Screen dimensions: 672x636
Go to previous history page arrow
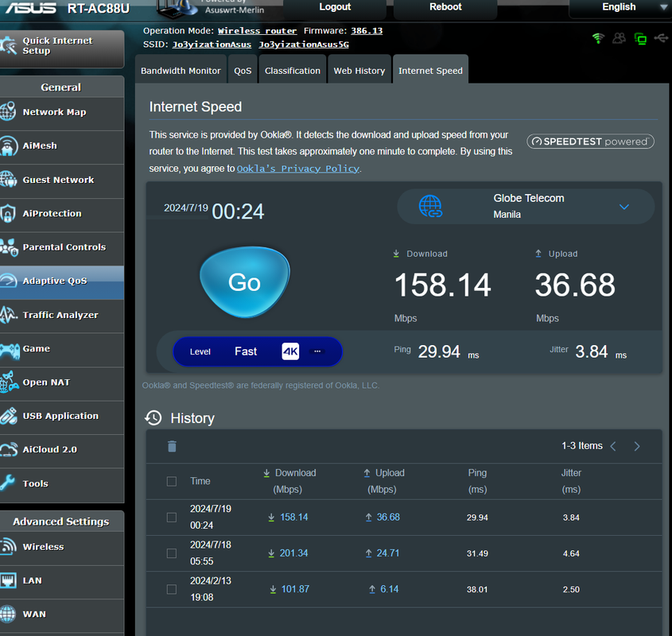pyautogui.click(x=613, y=446)
